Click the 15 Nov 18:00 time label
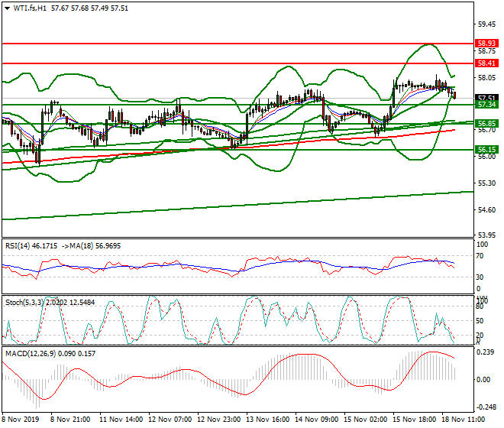The image size is (504, 428). pos(415,420)
